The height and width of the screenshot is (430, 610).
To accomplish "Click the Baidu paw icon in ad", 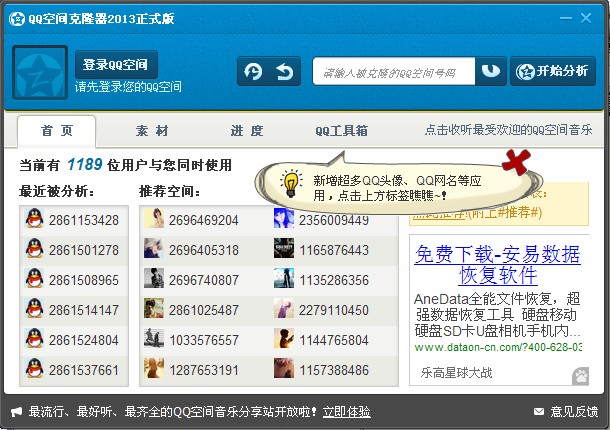I will coord(580,374).
